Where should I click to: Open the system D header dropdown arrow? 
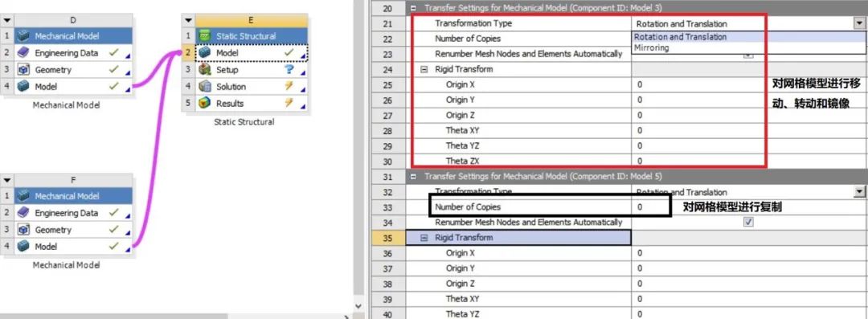coord(6,21)
